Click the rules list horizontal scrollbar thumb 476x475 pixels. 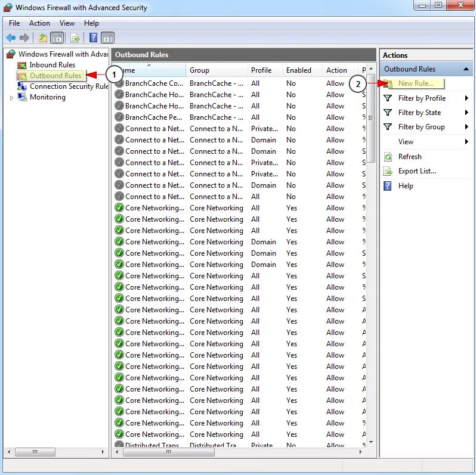[x=169, y=452]
